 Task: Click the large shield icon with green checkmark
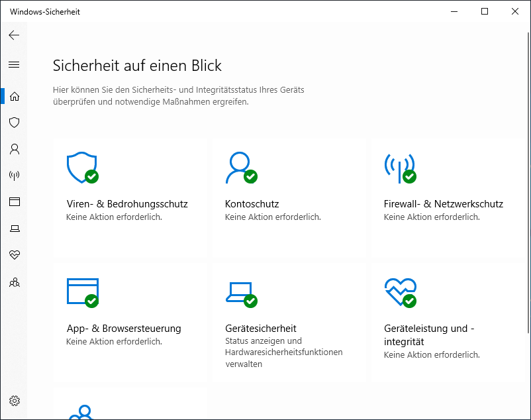tap(82, 168)
